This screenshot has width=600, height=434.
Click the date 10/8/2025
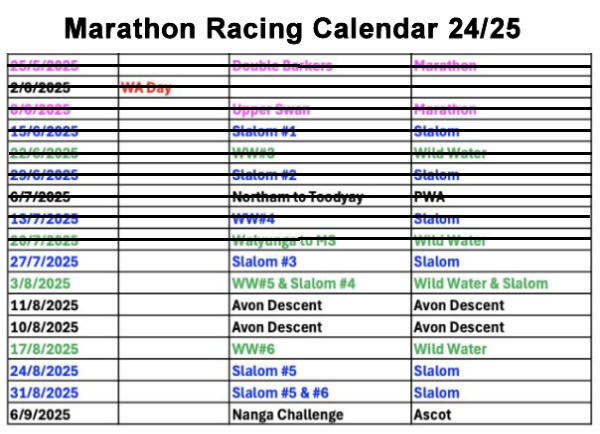click(x=45, y=327)
